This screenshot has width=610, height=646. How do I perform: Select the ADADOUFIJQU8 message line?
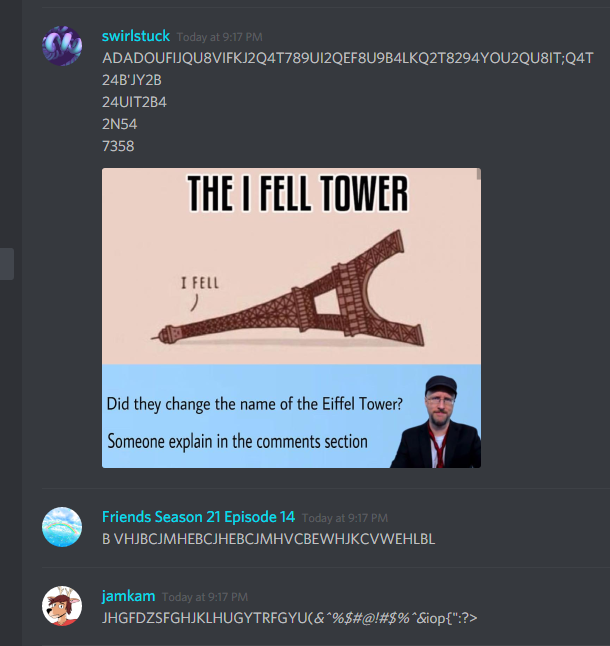(x=348, y=58)
